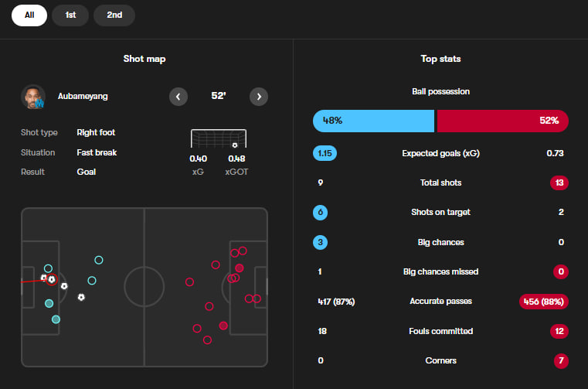Go to the next shot arrow
The height and width of the screenshot is (389, 588).
pyautogui.click(x=259, y=97)
